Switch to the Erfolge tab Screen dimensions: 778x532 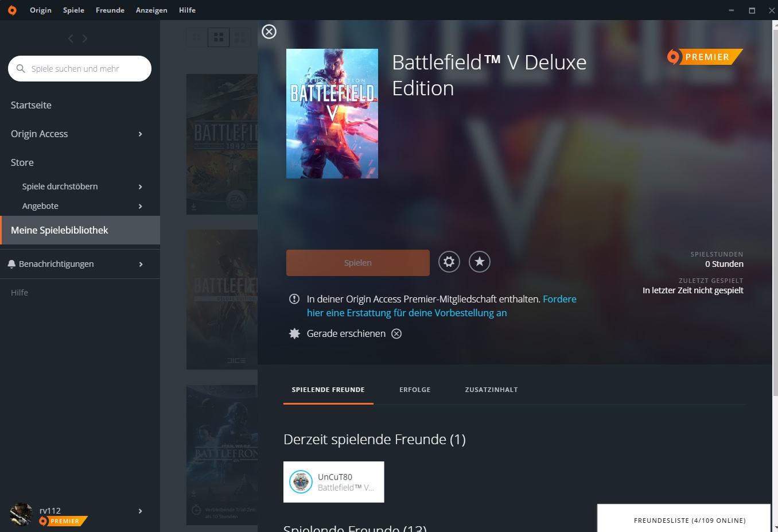pos(415,390)
